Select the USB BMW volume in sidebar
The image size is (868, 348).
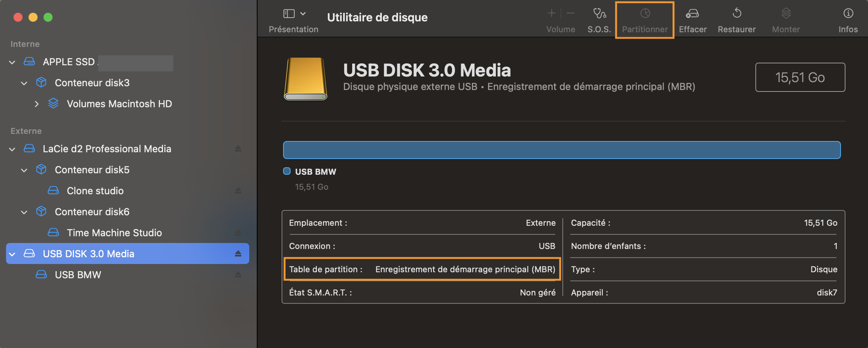pos(78,275)
